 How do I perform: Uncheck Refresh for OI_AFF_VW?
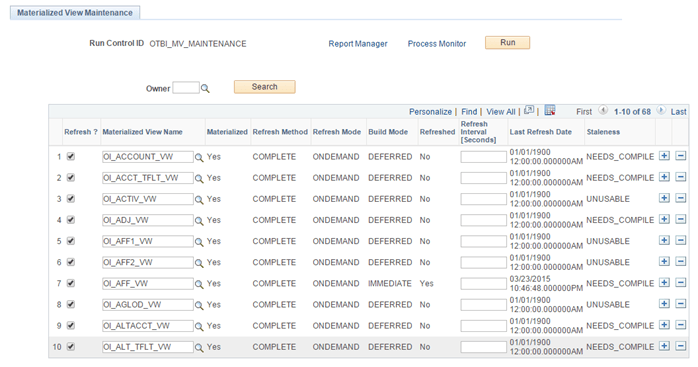71,283
